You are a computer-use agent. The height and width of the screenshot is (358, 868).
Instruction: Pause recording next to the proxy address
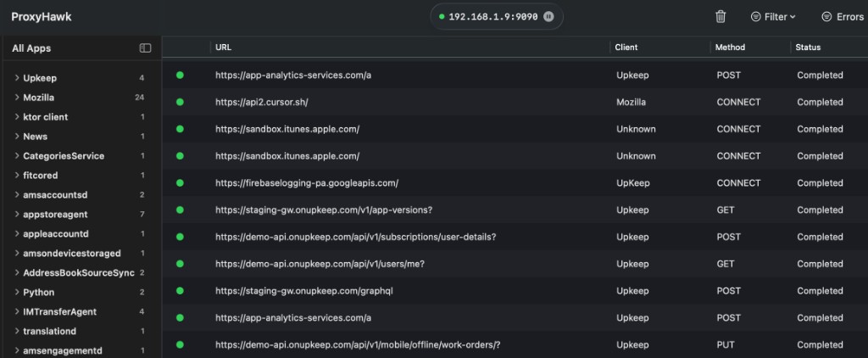[548, 17]
